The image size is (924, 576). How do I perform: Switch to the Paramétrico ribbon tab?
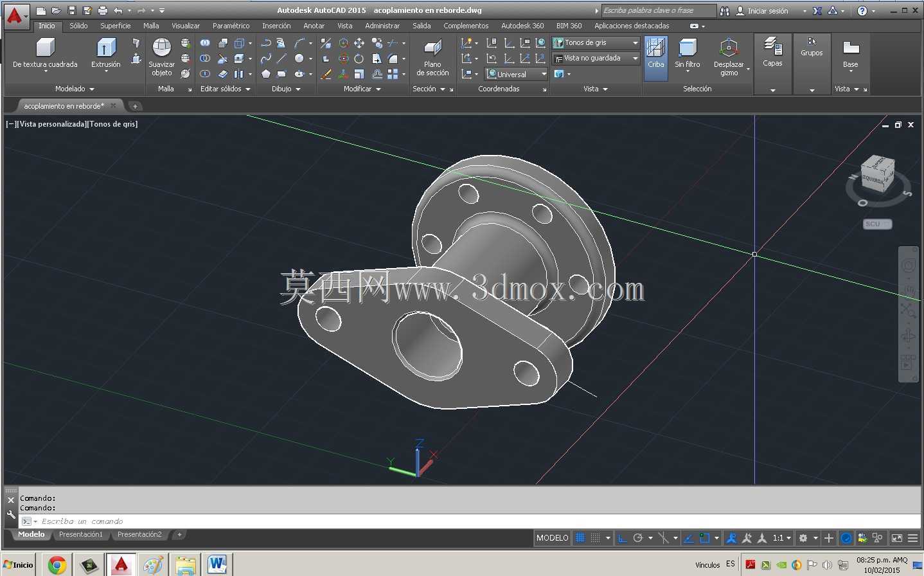[231, 26]
